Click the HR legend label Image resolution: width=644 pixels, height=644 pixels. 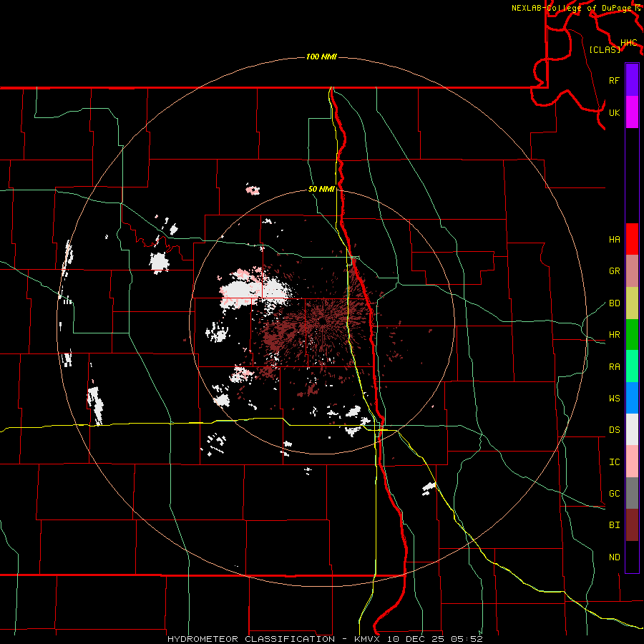click(x=614, y=335)
